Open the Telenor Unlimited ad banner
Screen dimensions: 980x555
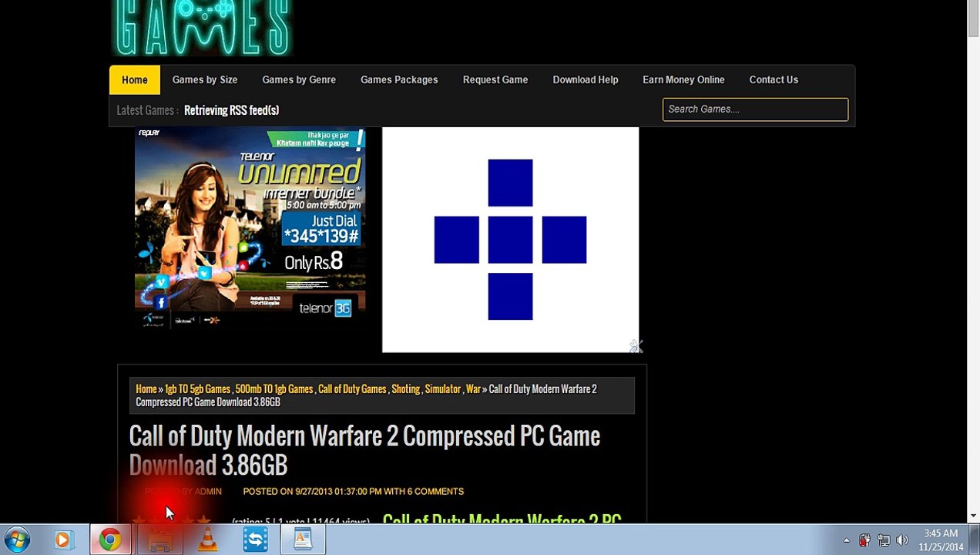[x=250, y=228]
